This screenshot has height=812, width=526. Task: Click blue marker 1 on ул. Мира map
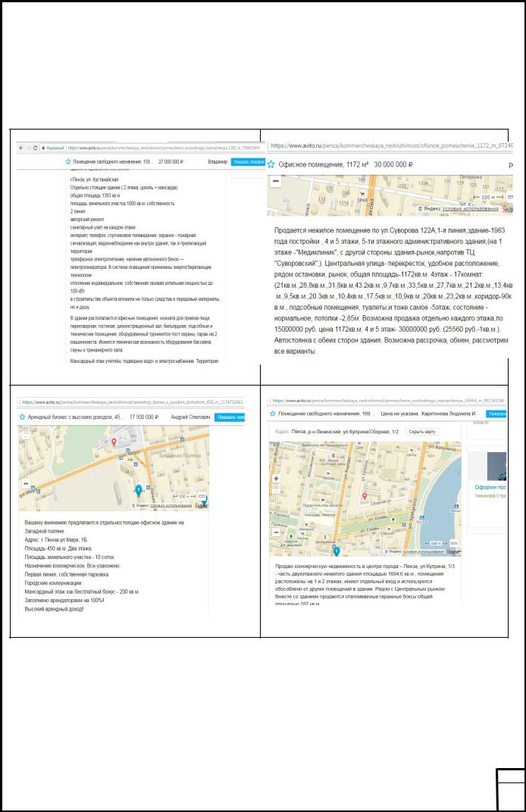pyautogui.click(x=139, y=490)
